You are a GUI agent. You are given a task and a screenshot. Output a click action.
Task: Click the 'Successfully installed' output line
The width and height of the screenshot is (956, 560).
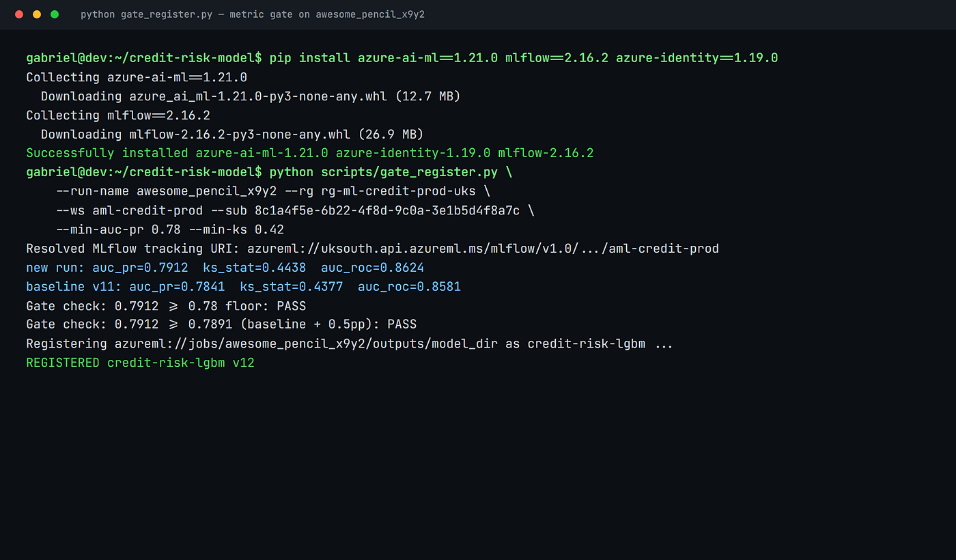[x=309, y=154]
